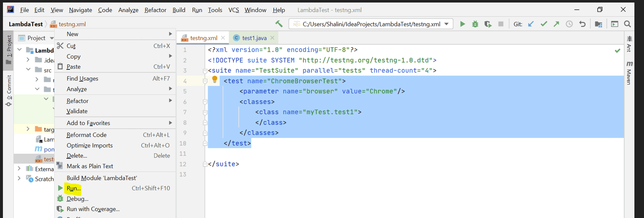644x218 pixels.
Task: Open the Copy submenu in context menu
Action: click(x=115, y=56)
